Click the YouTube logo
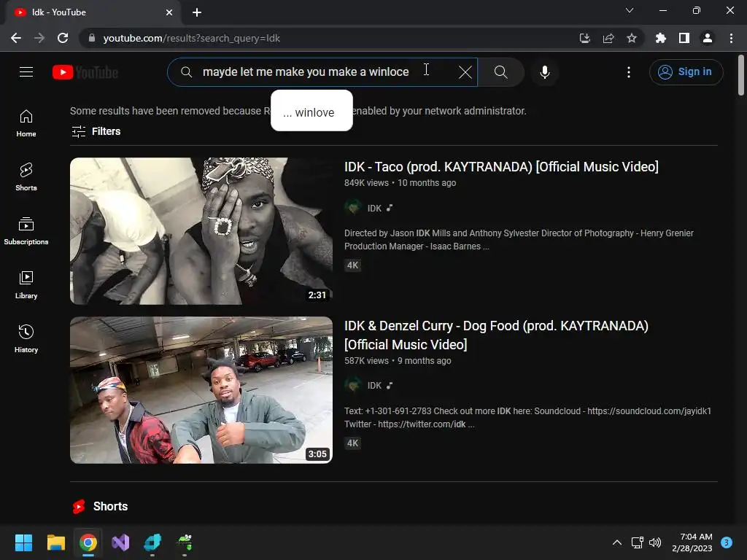Viewport: 747px width, 560px height. click(x=85, y=72)
